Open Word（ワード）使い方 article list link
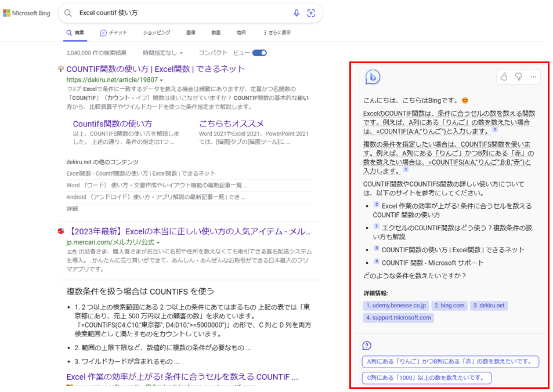The image size is (553, 392). click(x=157, y=186)
